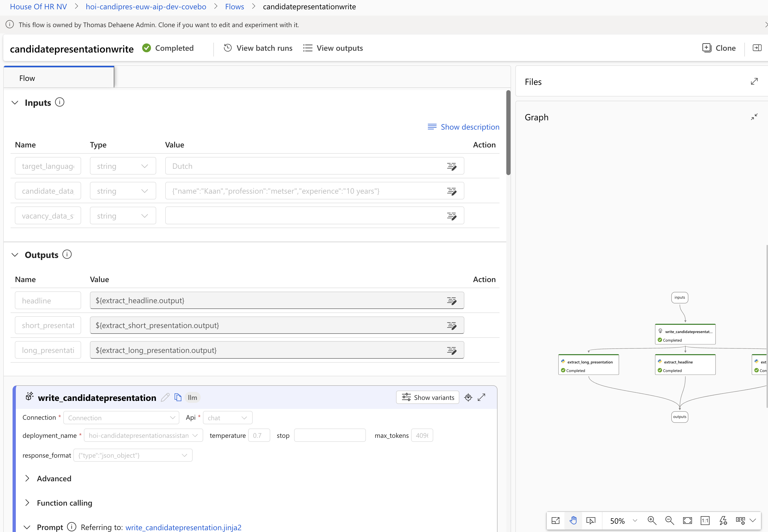Image resolution: width=768 pixels, height=532 pixels.
Task: Fit graph to screen
Action: [x=687, y=521]
